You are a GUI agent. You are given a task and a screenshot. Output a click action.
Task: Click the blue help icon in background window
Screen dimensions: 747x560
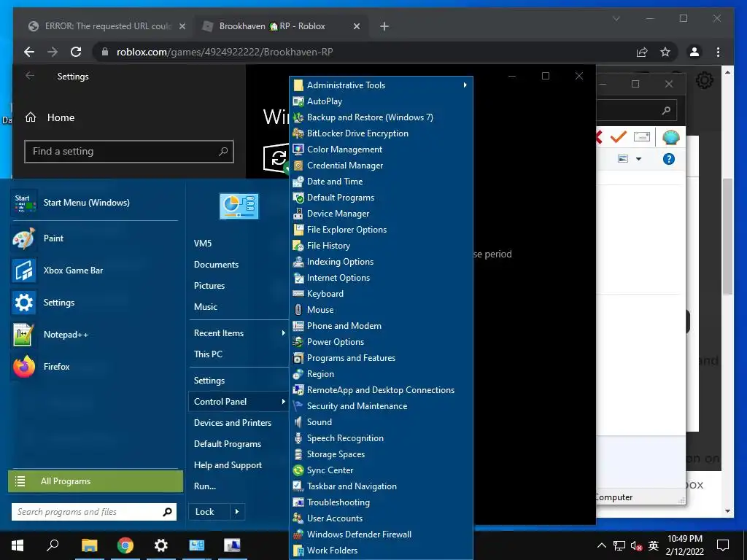(668, 159)
